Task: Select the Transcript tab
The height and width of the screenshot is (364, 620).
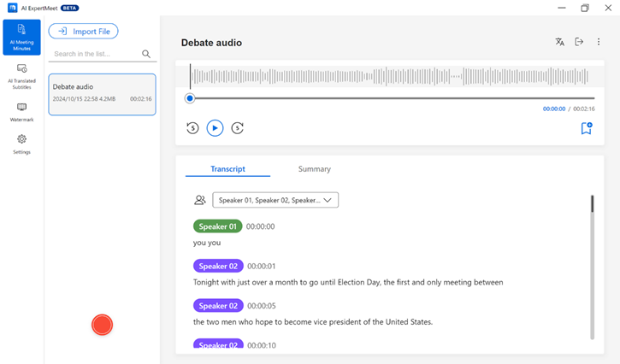Action: pyautogui.click(x=227, y=169)
